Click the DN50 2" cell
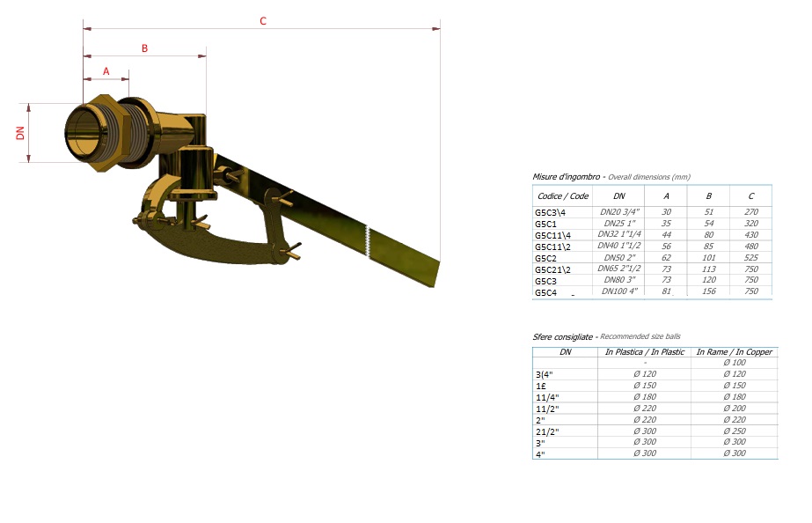This screenshot has width=812, height=523. 619,258
